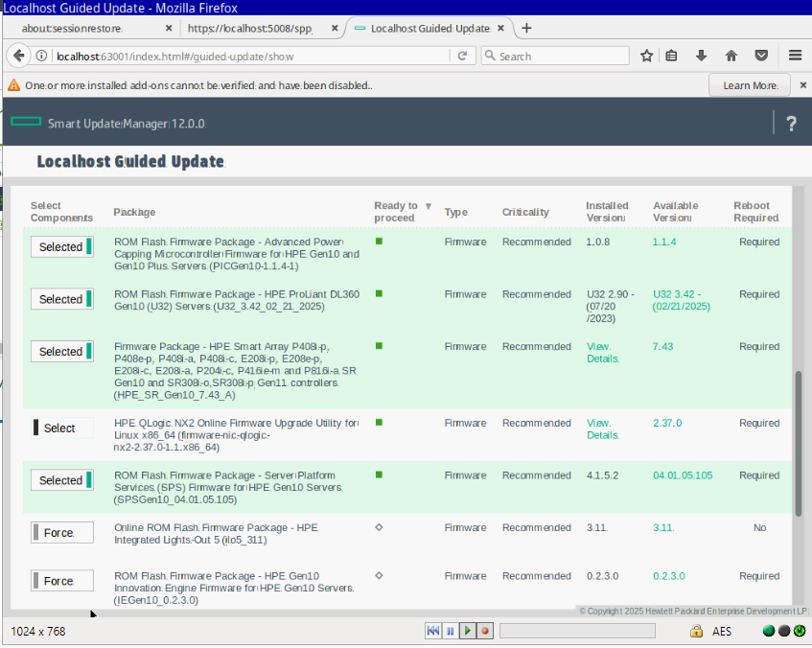Open a new browser tab with plus
Viewport: 812px width, 648px height.
(x=526, y=28)
